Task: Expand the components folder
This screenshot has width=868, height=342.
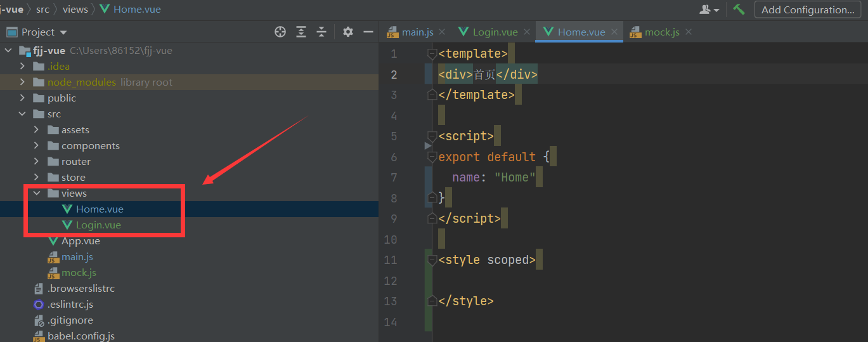Action: (36, 145)
